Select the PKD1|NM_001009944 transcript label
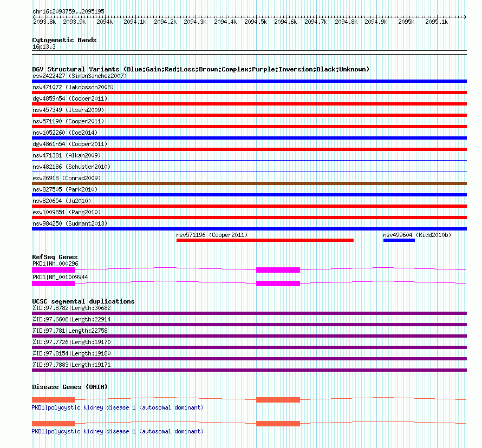Image resolution: width=482 pixels, height=448 pixels. click(x=60, y=277)
